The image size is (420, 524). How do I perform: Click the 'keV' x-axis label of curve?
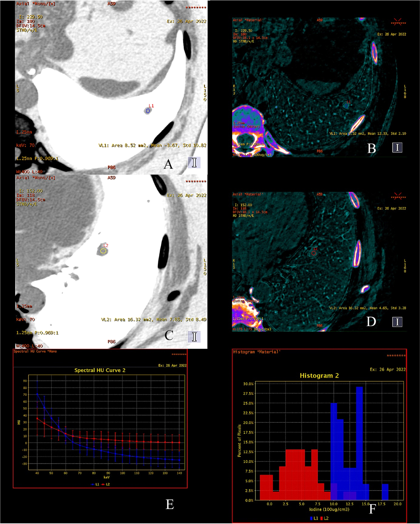(x=107, y=477)
